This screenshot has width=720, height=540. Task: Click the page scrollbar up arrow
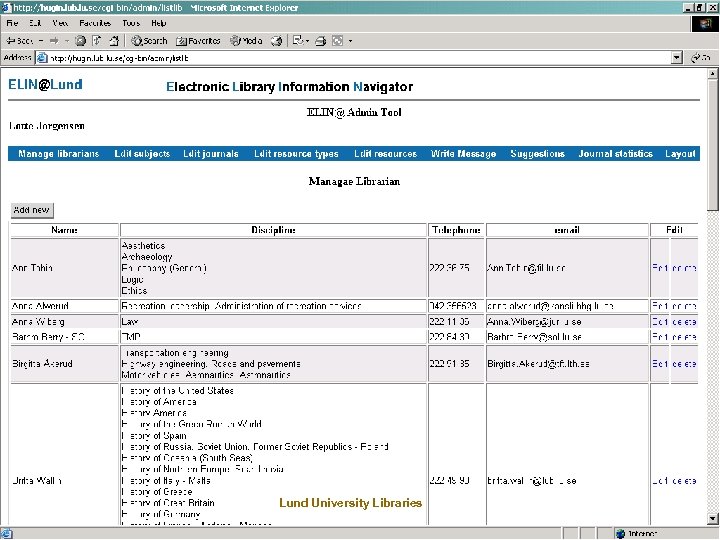coord(713,73)
